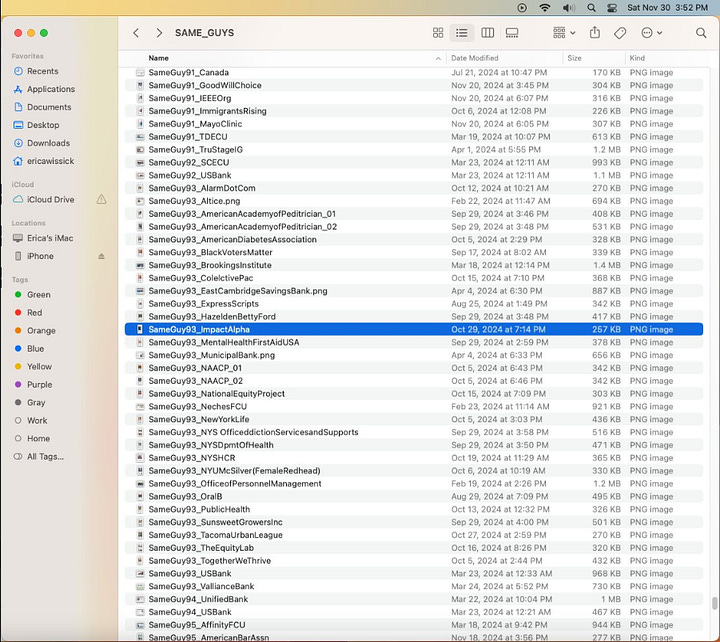720x642 pixels.
Task: Click the vertical scrollbar thumb
Action: coord(714,603)
